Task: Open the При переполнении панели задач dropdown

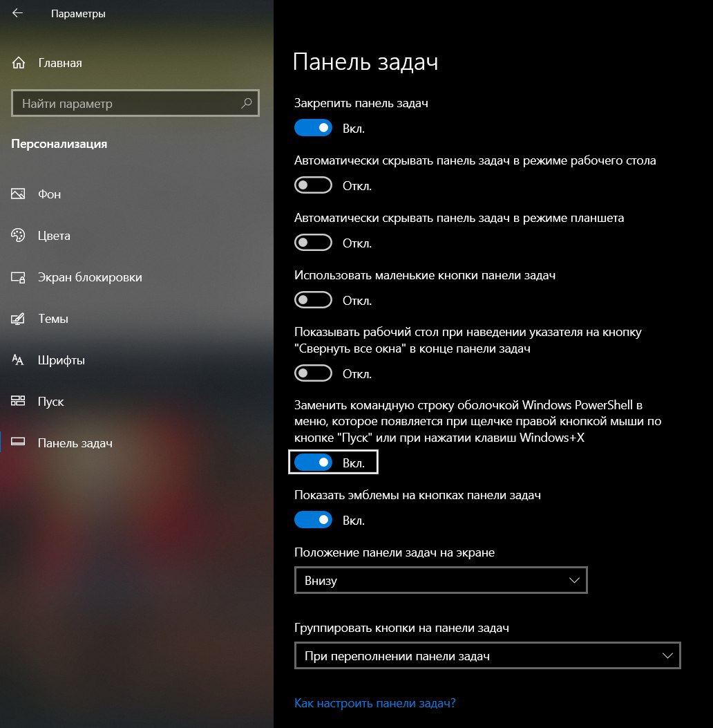Action: [487, 655]
